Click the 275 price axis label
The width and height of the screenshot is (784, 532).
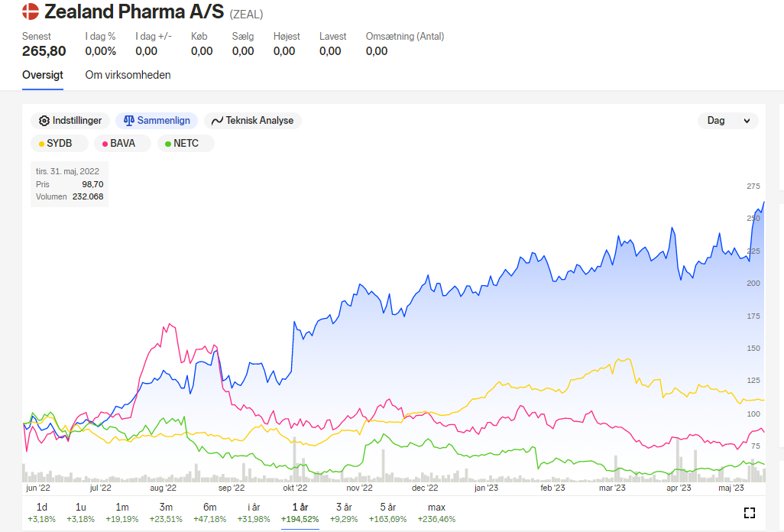click(x=753, y=186)
